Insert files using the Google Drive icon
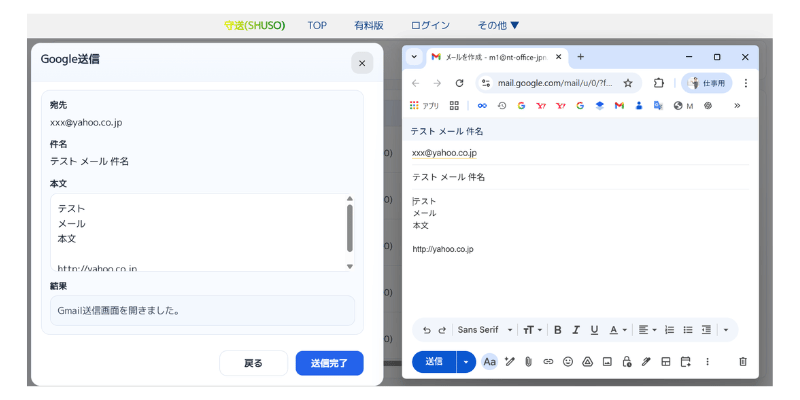 click(x=587, y=362)
